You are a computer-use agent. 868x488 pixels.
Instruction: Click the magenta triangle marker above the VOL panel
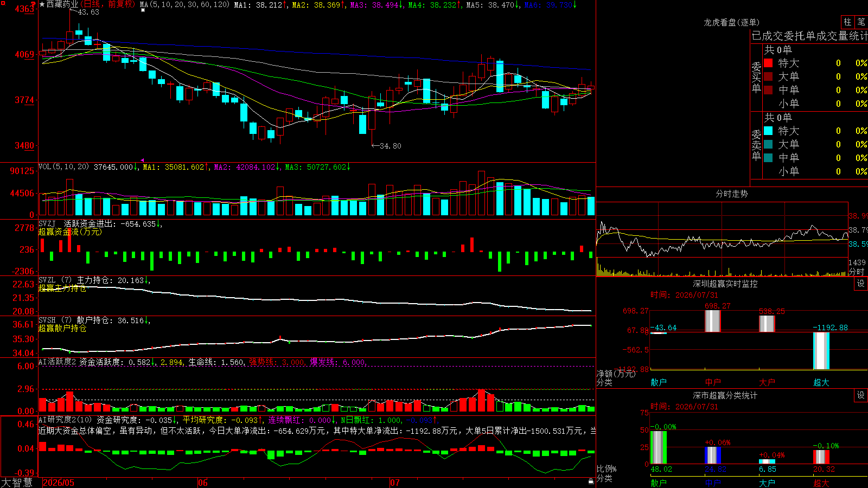pos(143,160)
